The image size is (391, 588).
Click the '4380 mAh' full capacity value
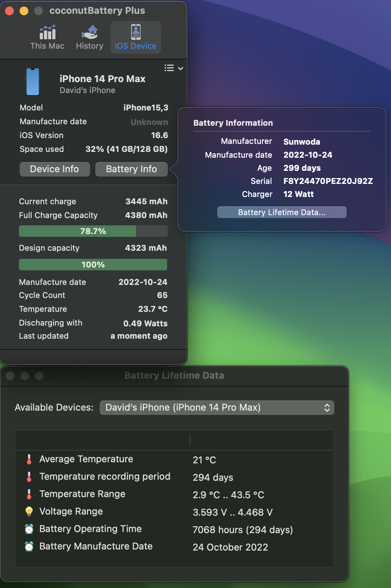pyautogui.click(x=146, y=215)
